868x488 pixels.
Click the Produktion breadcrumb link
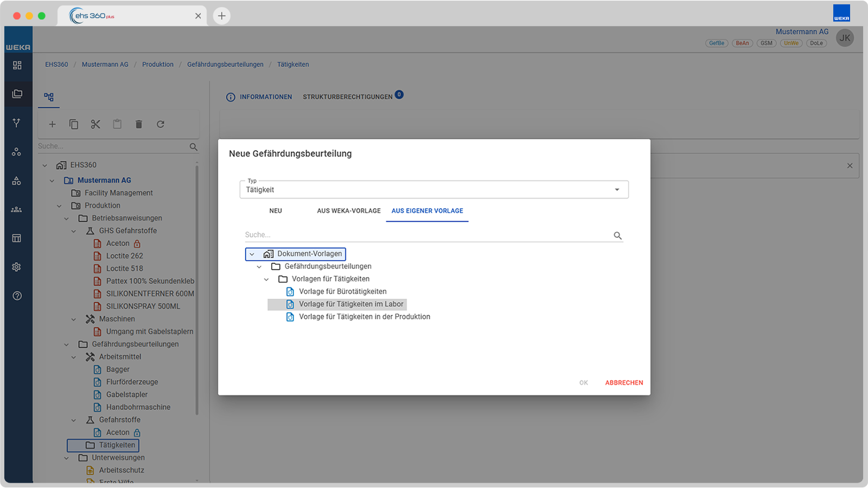click(158, 65)
